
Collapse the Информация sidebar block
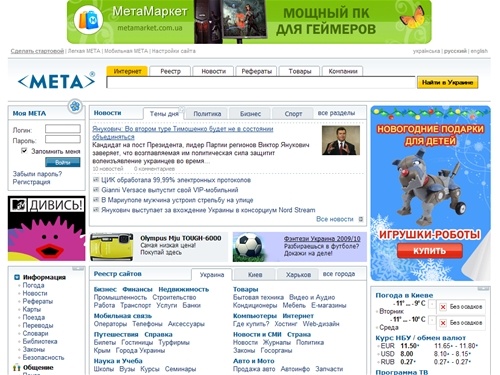(x=78, y=268)
